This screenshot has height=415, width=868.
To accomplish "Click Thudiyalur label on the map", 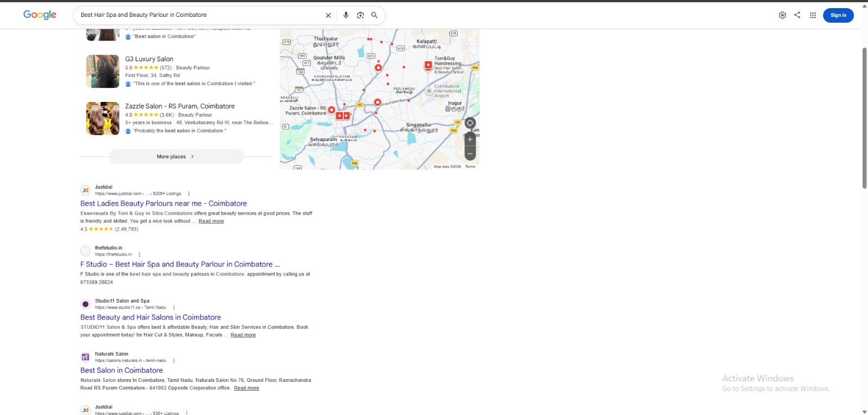I will pyautogui.click(x=326, y=41).
